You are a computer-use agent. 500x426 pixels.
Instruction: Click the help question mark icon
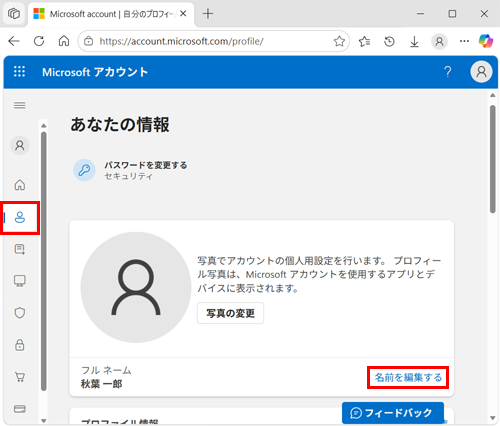click(x=448, y=72)
